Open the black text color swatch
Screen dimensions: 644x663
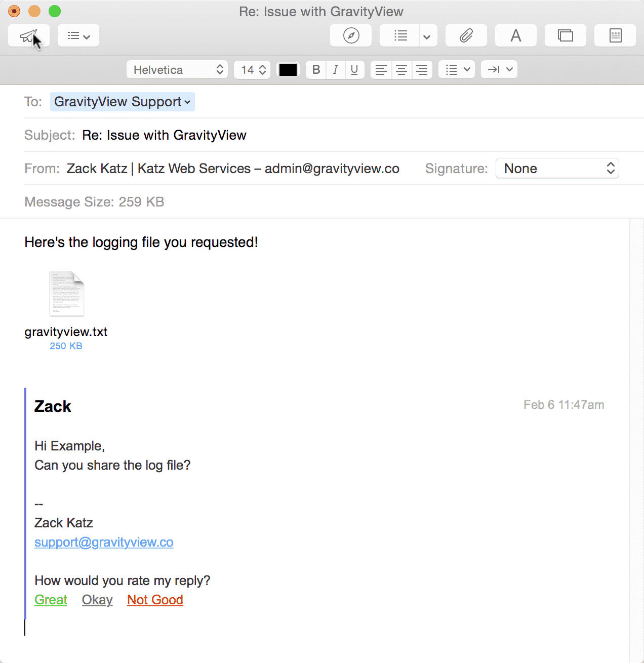point(288,69)
